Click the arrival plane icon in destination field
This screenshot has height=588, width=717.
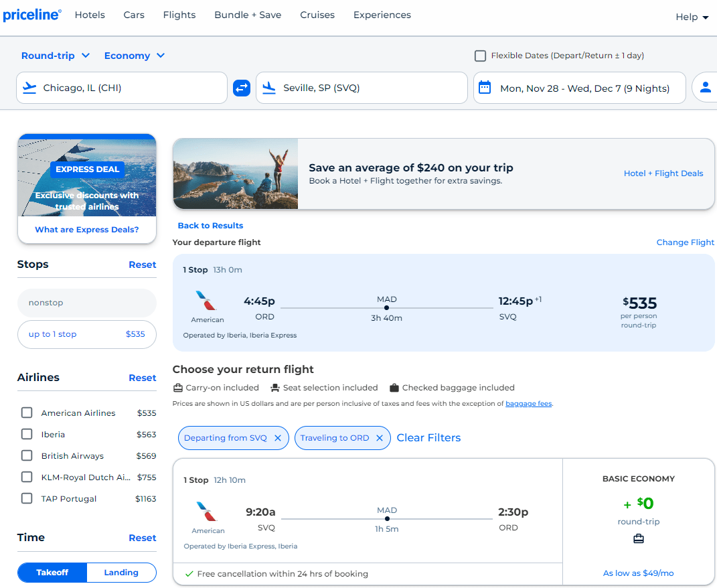click(x=270, y=88)
